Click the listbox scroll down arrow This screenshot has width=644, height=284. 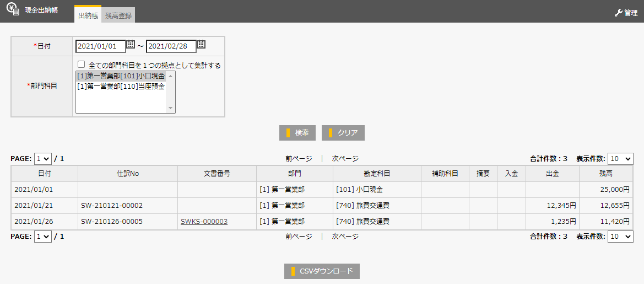(170, 108)
